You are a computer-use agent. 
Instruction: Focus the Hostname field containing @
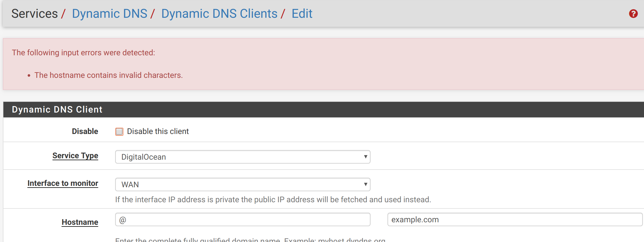click(x=242, y=219)
